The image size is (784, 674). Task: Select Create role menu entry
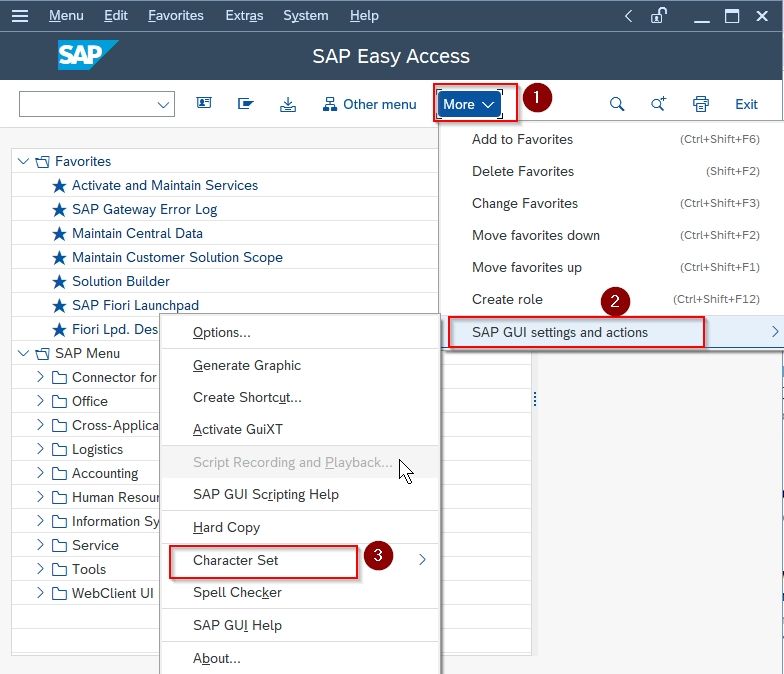coord(611,299)
